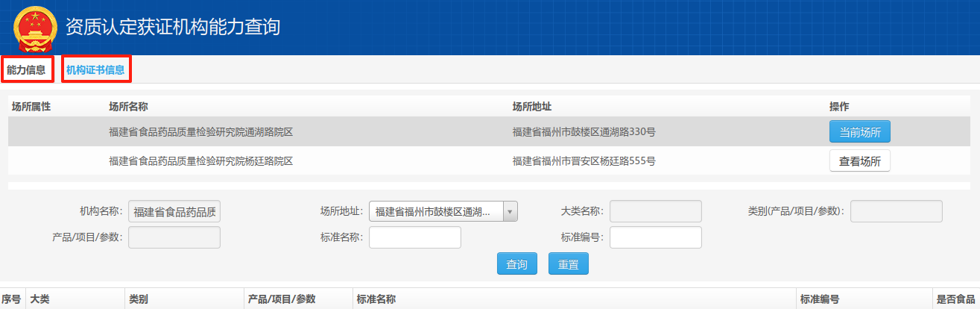980x309 pixels.
Task: Click the 产品/项目/参数 input box
Action: (174, 237)
